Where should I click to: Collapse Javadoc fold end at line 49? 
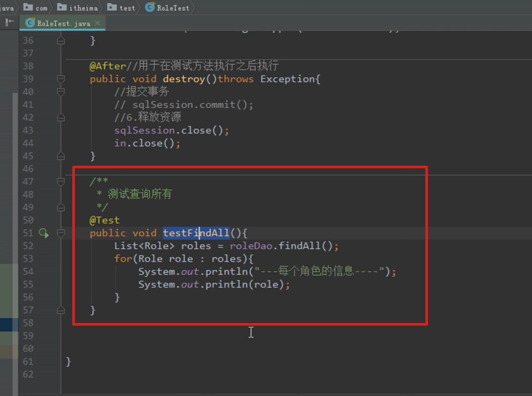click(61, 208)
